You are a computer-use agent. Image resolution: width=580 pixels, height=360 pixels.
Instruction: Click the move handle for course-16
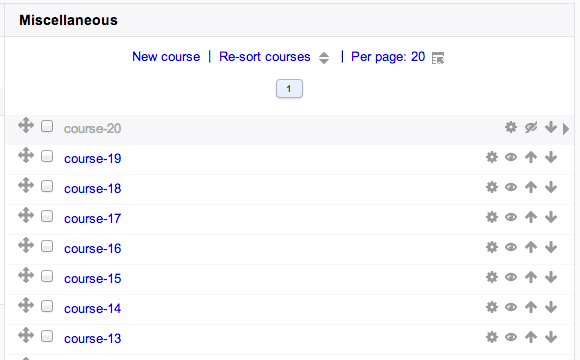(26, 245)
